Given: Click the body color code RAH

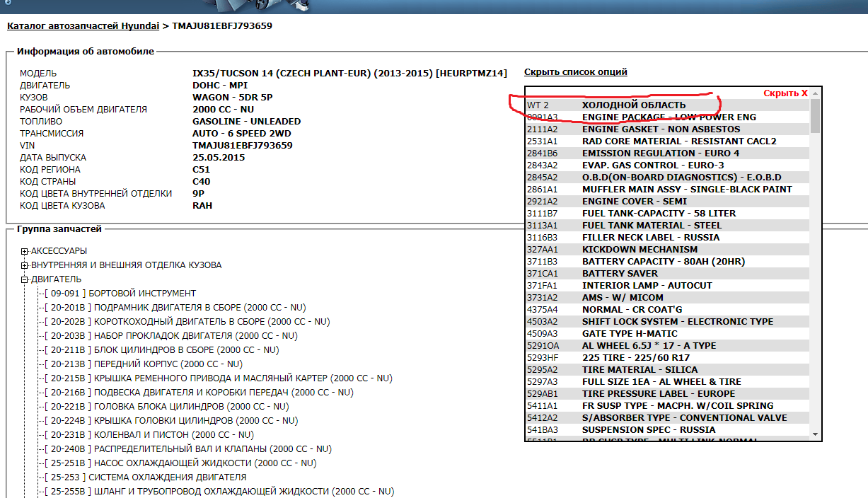Looking at the screenshot, I should [202, 206].
